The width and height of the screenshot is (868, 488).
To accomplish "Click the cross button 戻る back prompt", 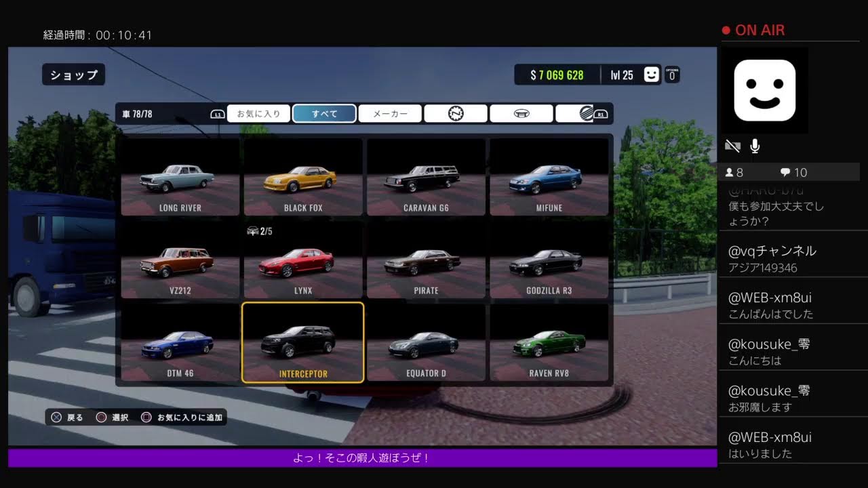I will (68, 418).
